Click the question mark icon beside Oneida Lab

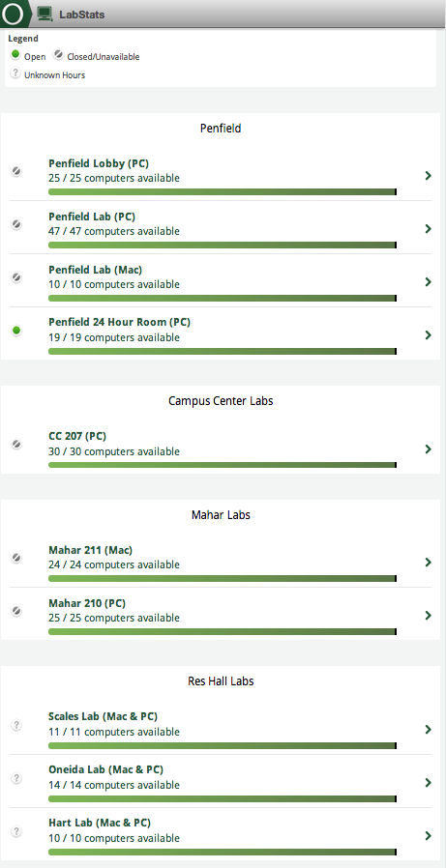(16, 778)
